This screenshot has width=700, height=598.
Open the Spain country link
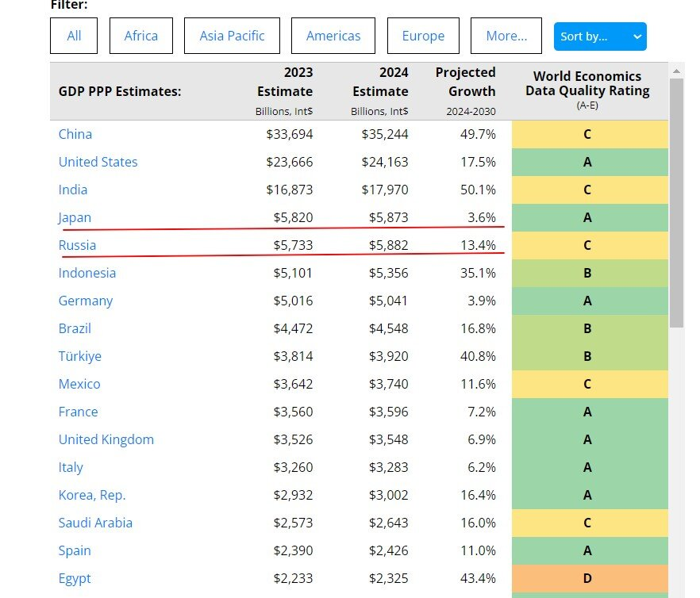pos(75,551)
